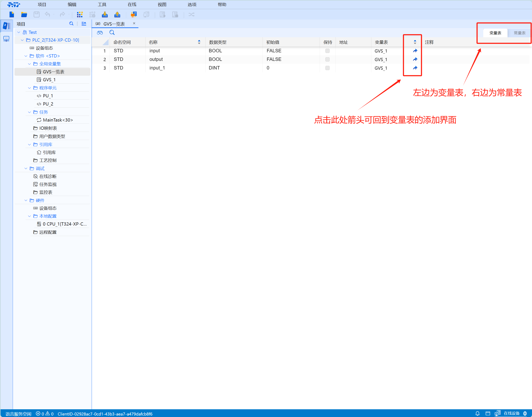Switch to the 常量表 tab
The width and height of the screenshot is (532, 417).
(519, 33)
